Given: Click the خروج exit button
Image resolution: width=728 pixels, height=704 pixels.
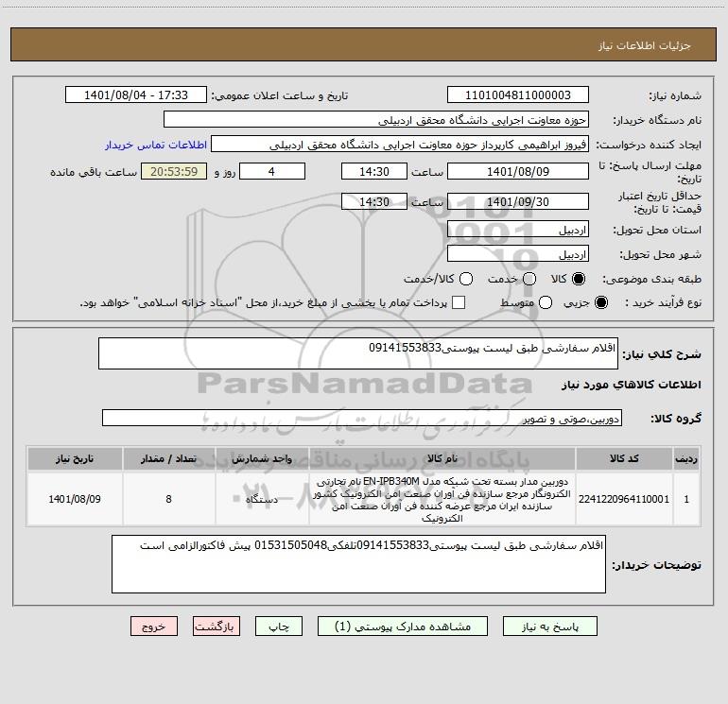Looking at the screenshot, I should tap(154, 627).
